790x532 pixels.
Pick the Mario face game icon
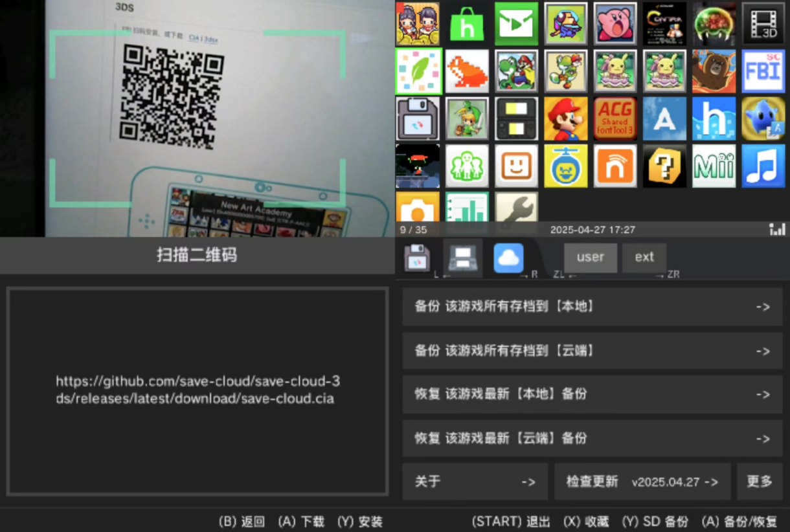pyautogui.click(x=566, y=118)
